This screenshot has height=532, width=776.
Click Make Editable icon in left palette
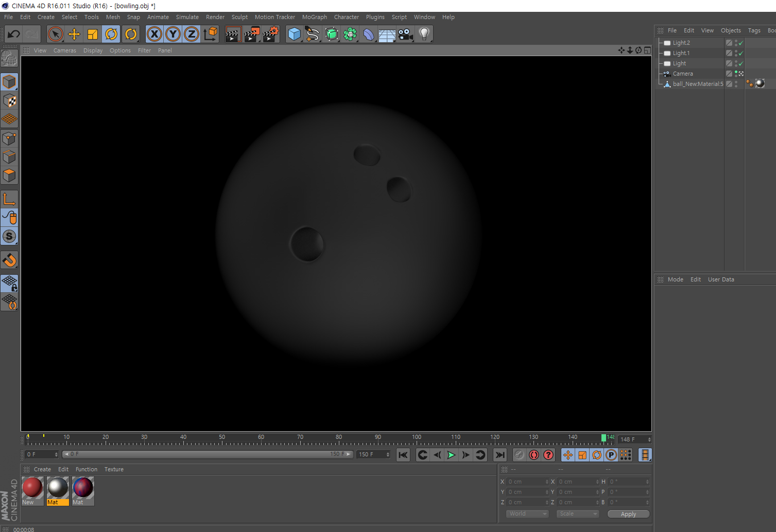pyautogui.click(x=9, y=58)
